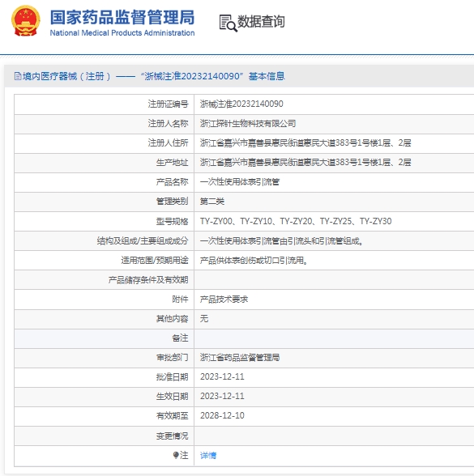
Task: Click the 生效日期 value 2023-12-11
Action: (x=222, y=396)
